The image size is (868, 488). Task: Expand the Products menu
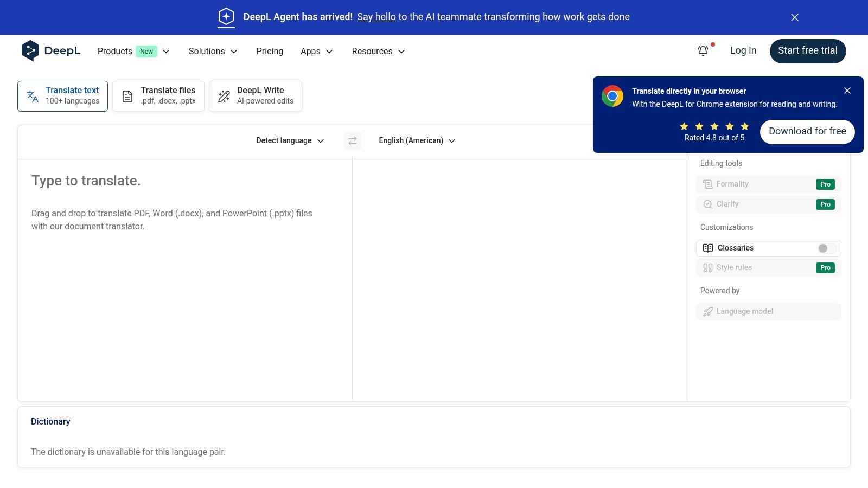(133, 52)
